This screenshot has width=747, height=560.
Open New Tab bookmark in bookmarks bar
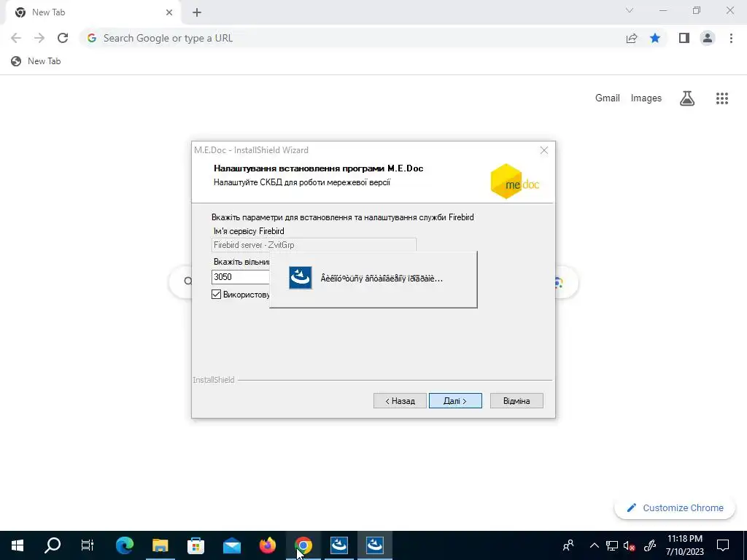coord(36,61)
